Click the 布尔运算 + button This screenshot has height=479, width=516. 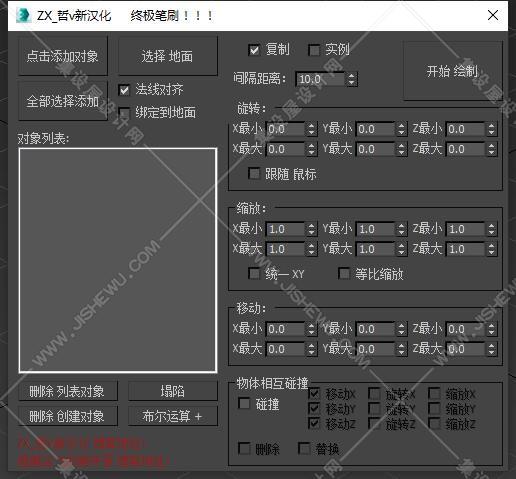173,416
